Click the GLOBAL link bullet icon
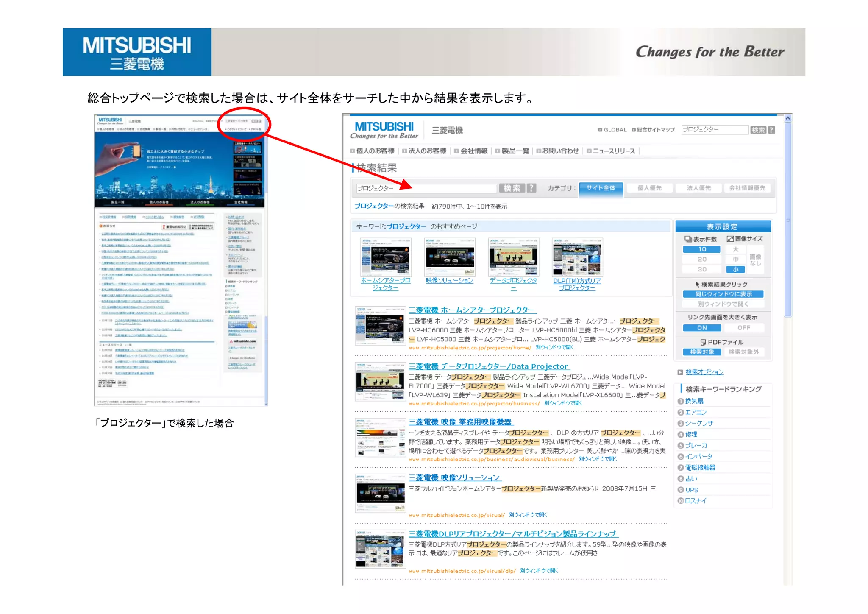The image size is (868, 614). (x=600, y=130)
